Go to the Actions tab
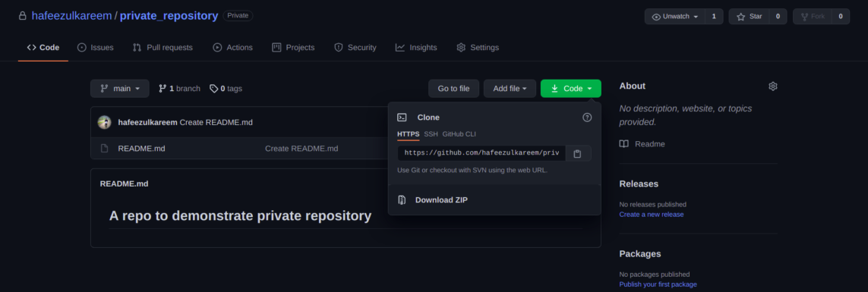Screen dimensions: 868x292 click(x=232, y=48)
